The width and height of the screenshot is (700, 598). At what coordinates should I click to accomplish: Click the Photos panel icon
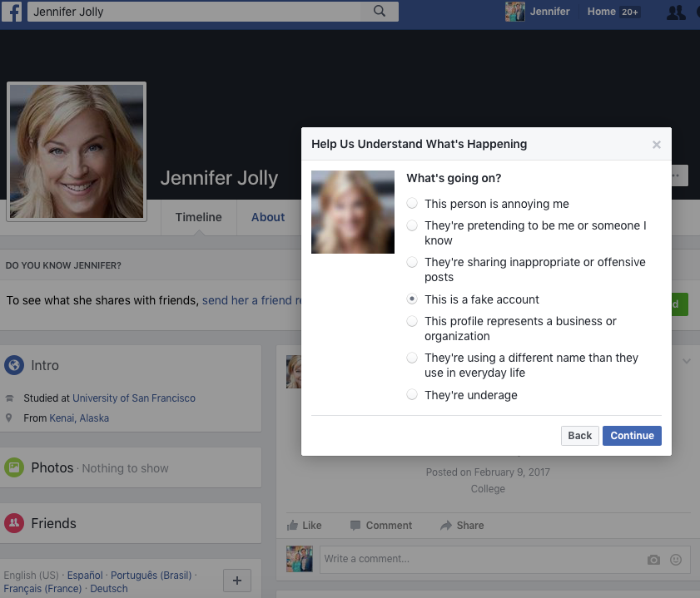coord(14,467)
